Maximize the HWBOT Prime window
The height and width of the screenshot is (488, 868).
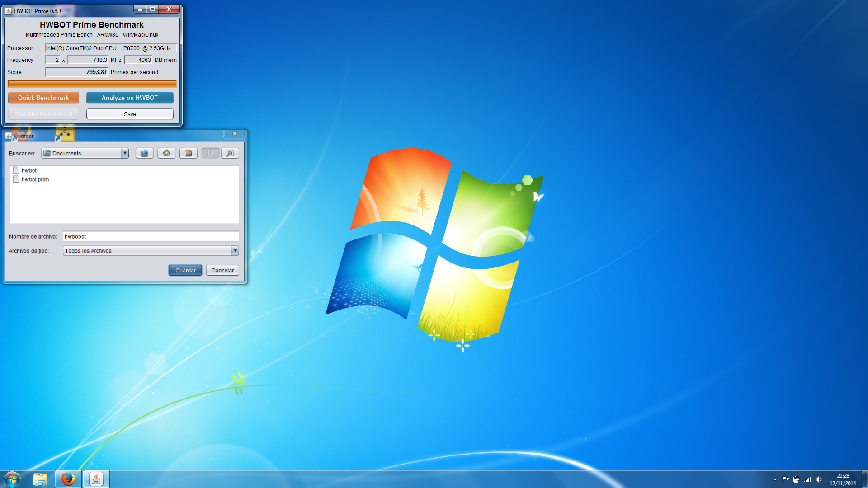(152, 9)
